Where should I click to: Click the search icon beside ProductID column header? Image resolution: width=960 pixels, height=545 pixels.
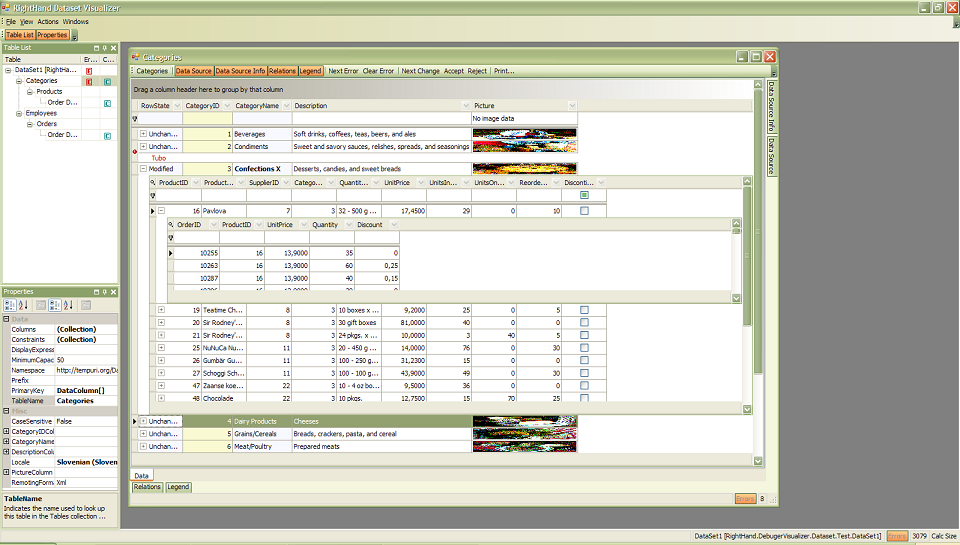pyautogui.click(x=153, y=183)
